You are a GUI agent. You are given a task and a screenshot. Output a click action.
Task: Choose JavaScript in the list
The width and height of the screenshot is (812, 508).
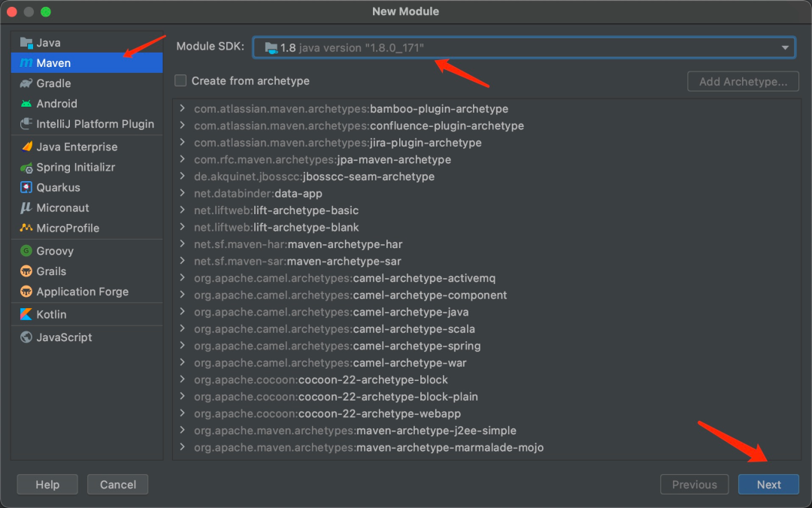(86, 337)
